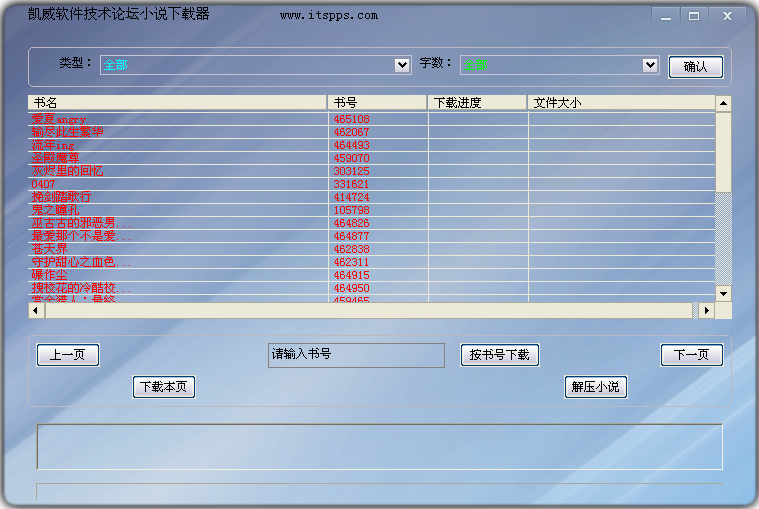Click book number 464493

coord(351,145)
